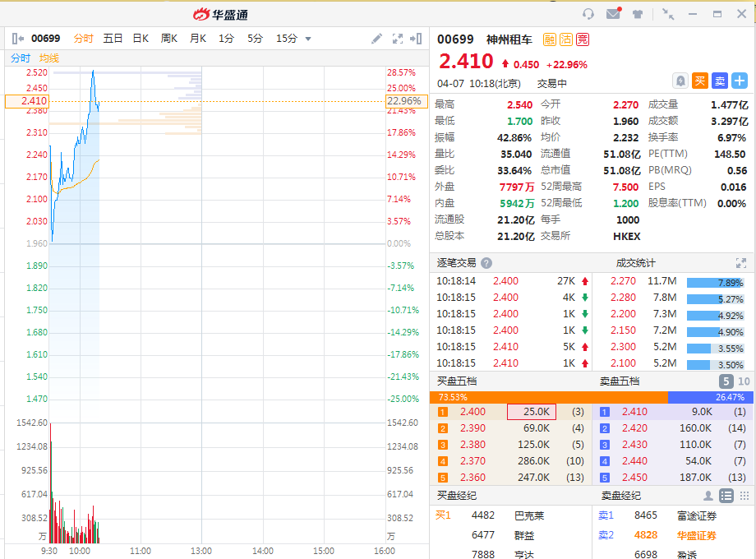Set price alert bell icon
The image size is (756, 559).
[x=680, y=81]
